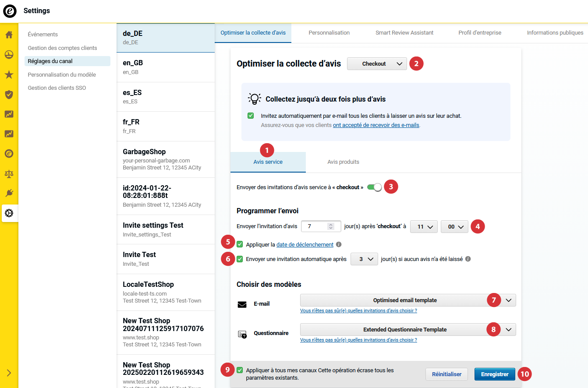Uncheck 'Appliquer à tous mes canaux' checkbox
The image size is (588, 388).
click(x=240, y=370)
